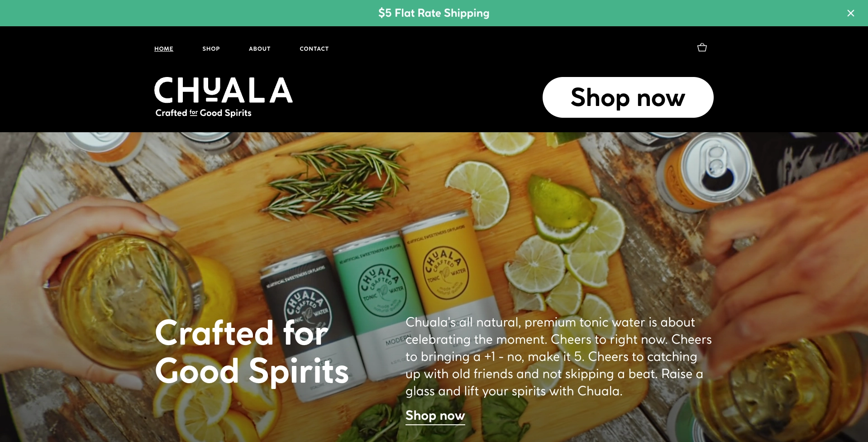Open the shopping basket icon

tap(702, 48)
